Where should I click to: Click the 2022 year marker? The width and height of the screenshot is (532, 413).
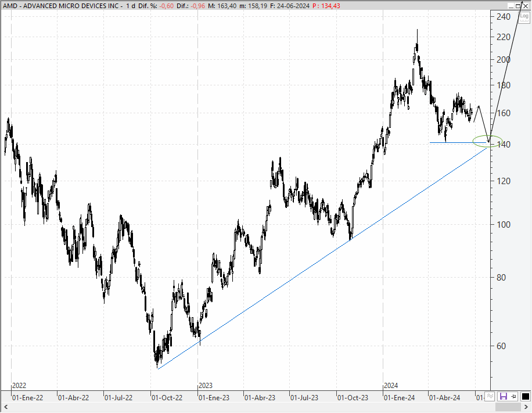pyautogui.click(x=19, y=386)
